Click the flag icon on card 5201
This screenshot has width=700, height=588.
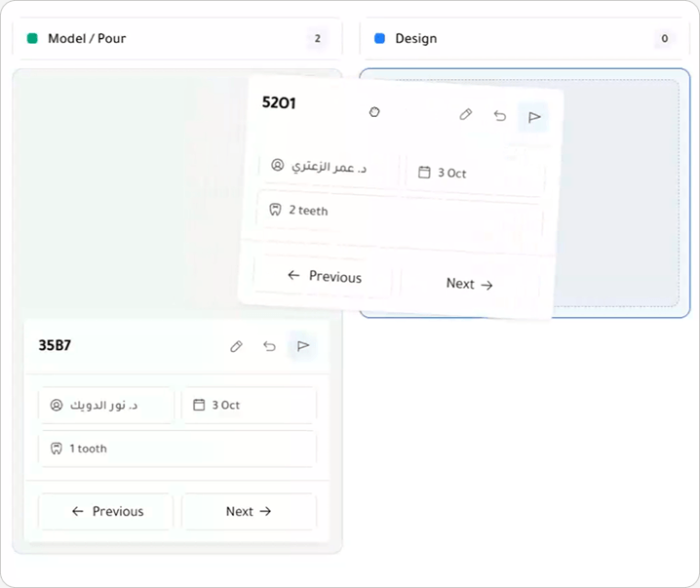pyautogui.click(x=534, y=117)
